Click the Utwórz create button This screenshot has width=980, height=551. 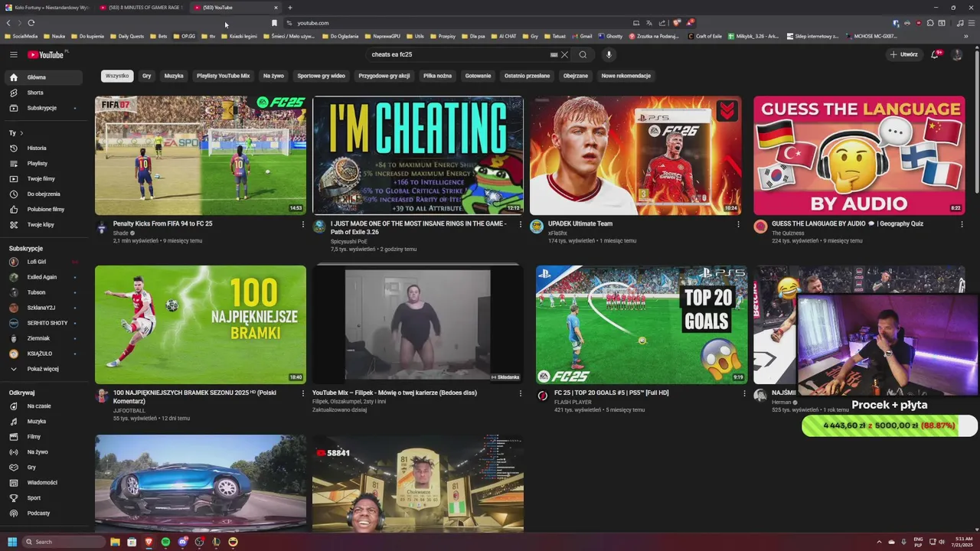[903, 54]
